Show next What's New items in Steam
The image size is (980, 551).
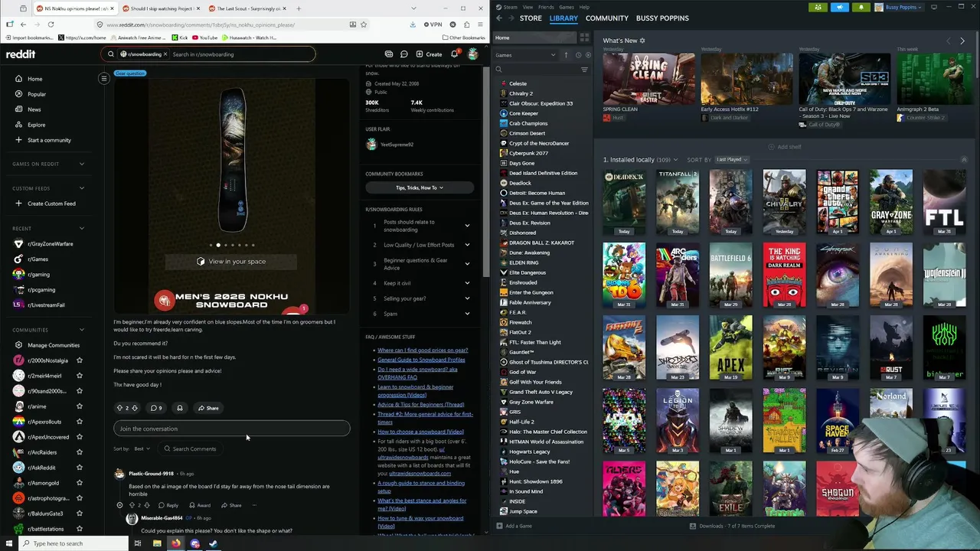click(x=962, y=41)
